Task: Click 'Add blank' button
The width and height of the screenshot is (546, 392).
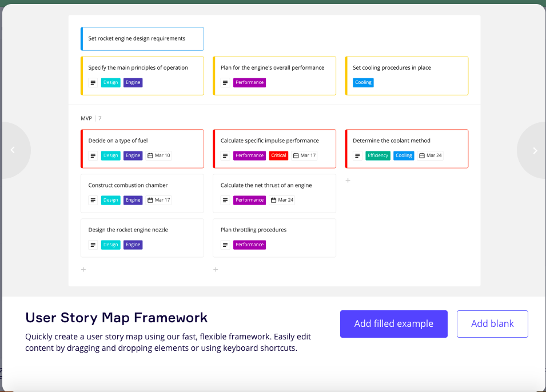Action: pos(492,323)
